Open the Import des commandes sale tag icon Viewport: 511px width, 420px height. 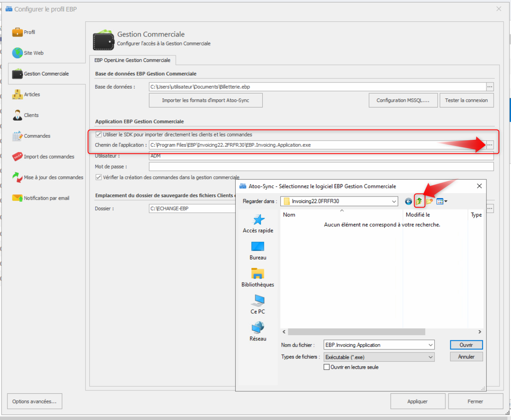[17, 157]
